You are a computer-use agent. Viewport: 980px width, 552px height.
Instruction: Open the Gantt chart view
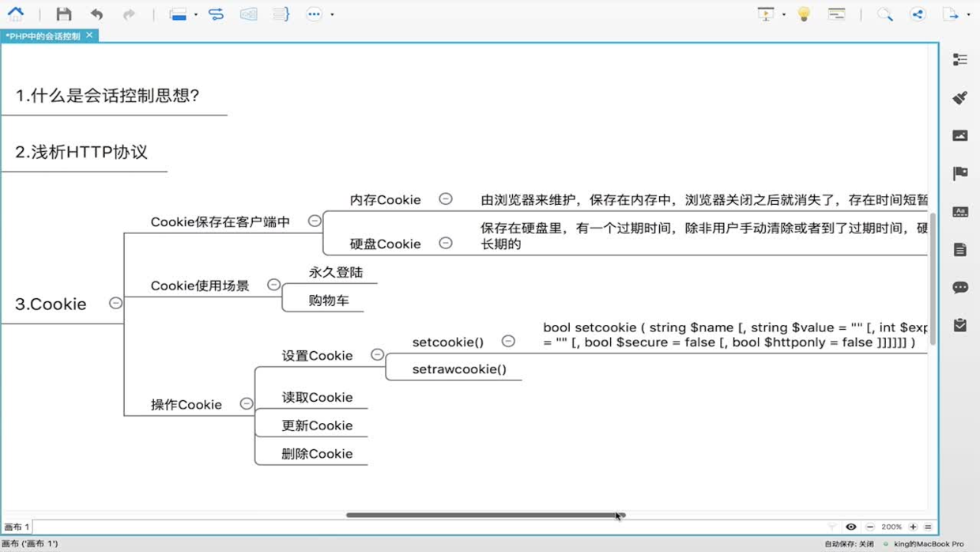point(836,14)
